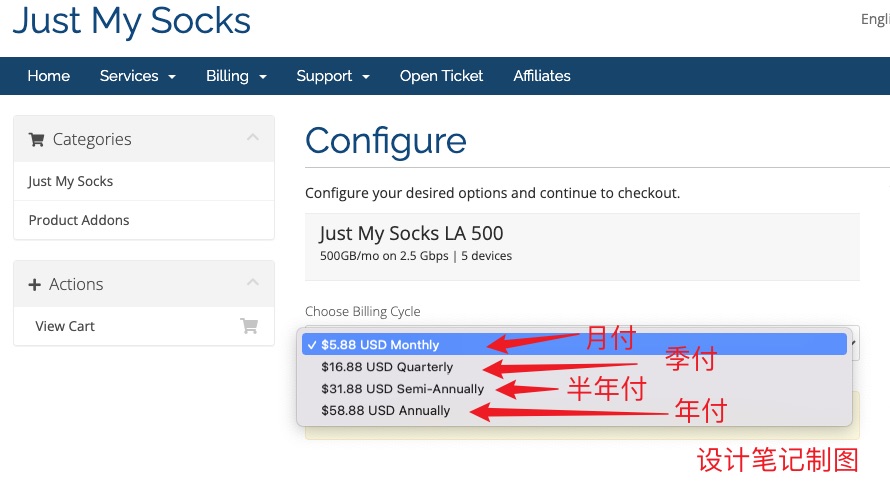890x481 pixels.
Task: Navigate to Affiliates
Action: (542, 76)
